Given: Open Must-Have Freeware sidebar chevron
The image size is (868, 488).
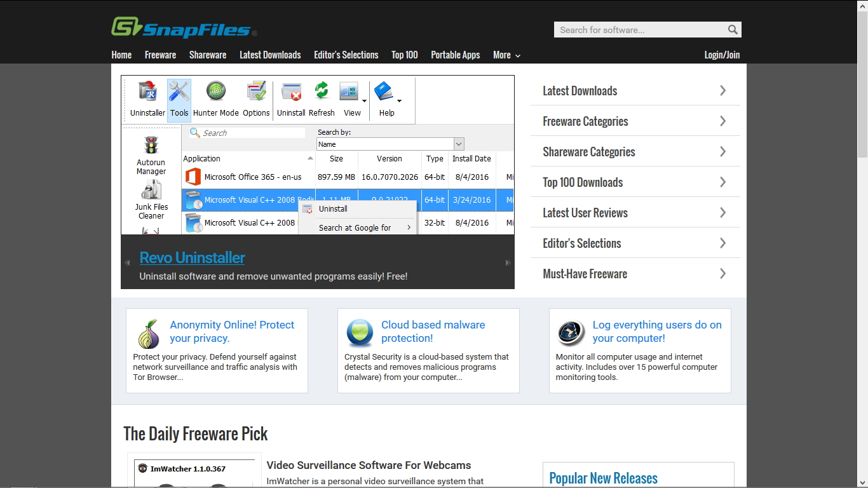Looking at the screenshot, I should pos(722,273).
